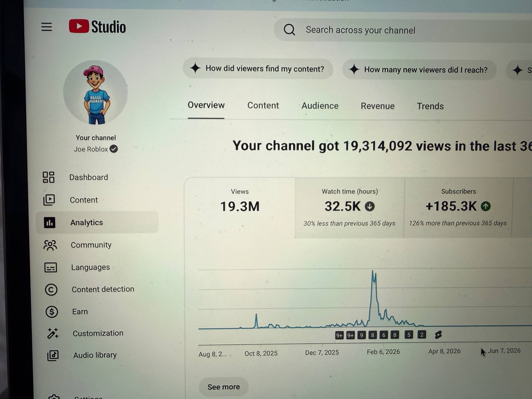Focus the 'Search across your channel' field

(x=402, y=30)
